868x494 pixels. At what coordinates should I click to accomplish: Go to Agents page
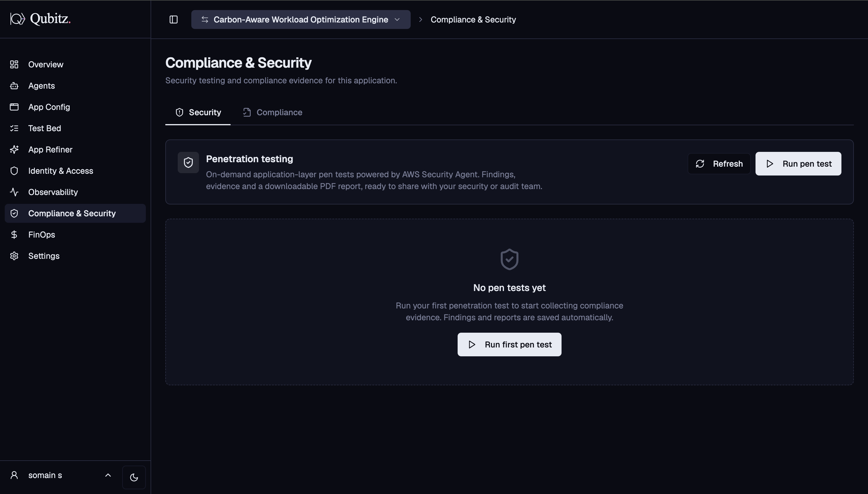click(75, 86)
